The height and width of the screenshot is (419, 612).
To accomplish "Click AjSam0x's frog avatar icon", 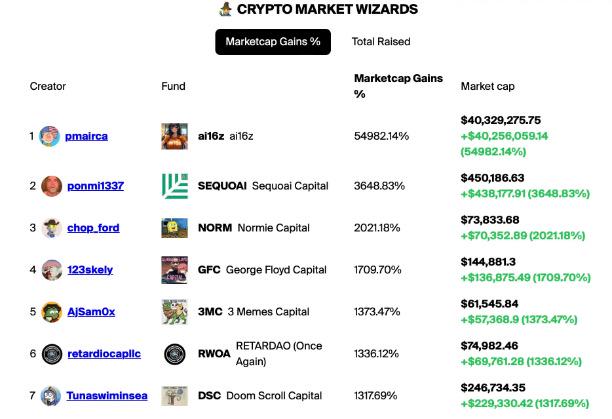I will pyautogui.click(x=50, y=312).
